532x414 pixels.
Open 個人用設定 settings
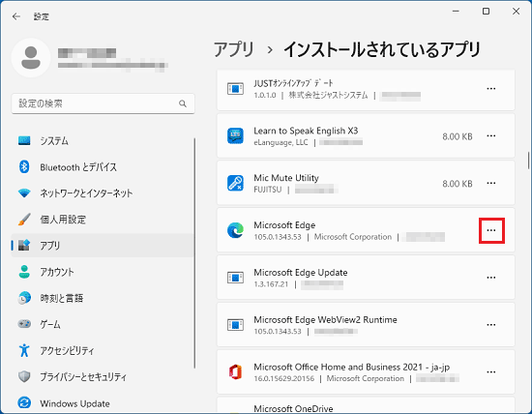pos(103,220)
